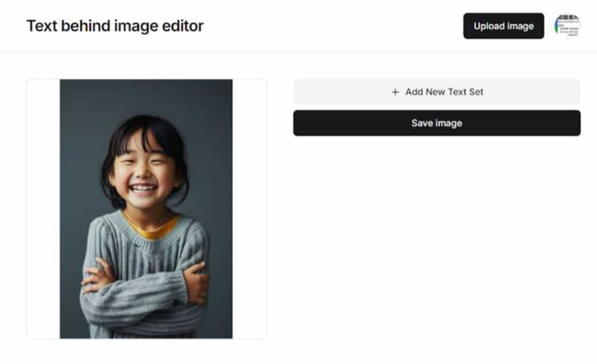Click the Save image button

437,123
